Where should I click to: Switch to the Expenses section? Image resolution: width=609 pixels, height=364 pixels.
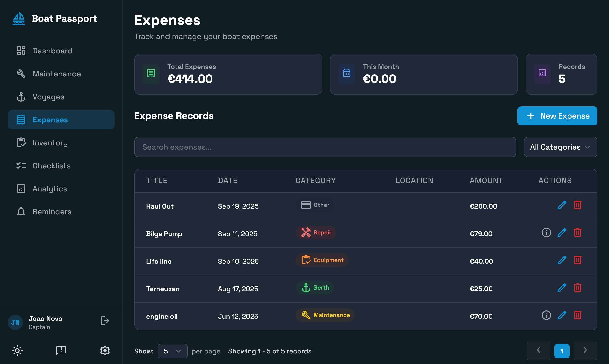(50, 120)
